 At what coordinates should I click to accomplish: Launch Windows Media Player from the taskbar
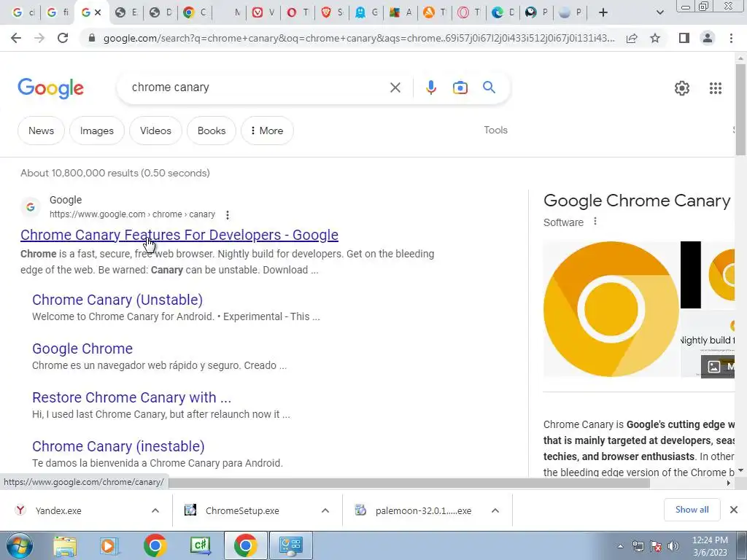click(x=109, y=545)
